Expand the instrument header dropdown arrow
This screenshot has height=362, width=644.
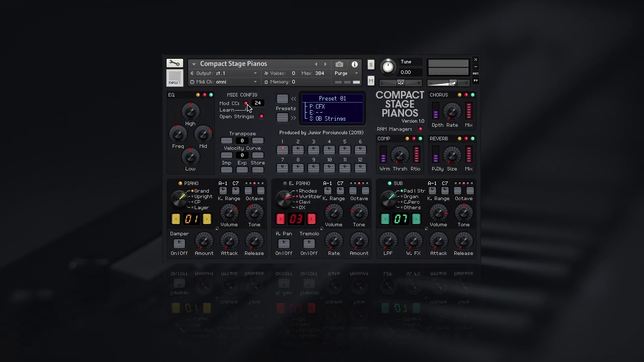[193, 64]
